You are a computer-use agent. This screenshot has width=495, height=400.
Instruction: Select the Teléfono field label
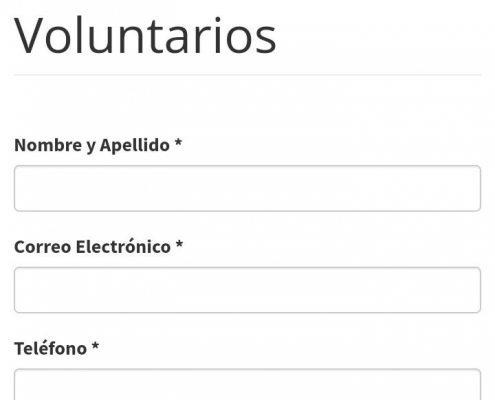[x=57, y=349]
